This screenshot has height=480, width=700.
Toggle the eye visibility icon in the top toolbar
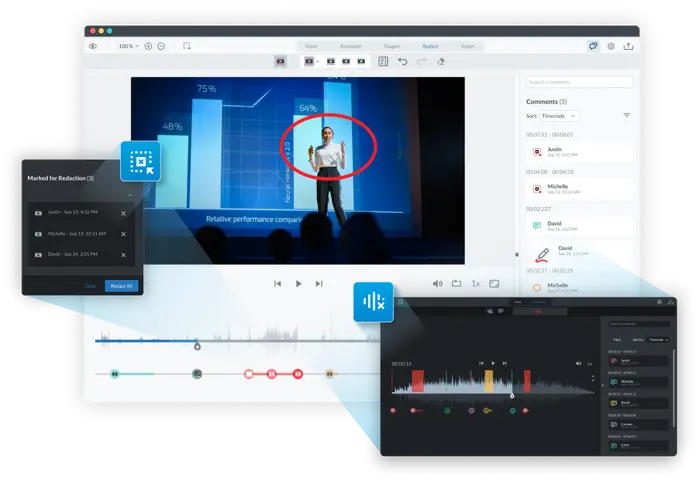tap(93, 46)
